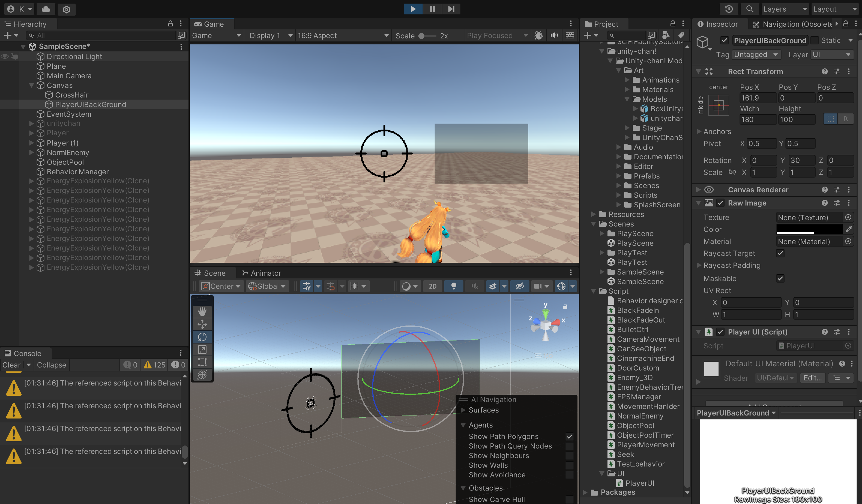Select the Transform tool in Scene
This screenshot has width=862, height=504.
(202, 375)
